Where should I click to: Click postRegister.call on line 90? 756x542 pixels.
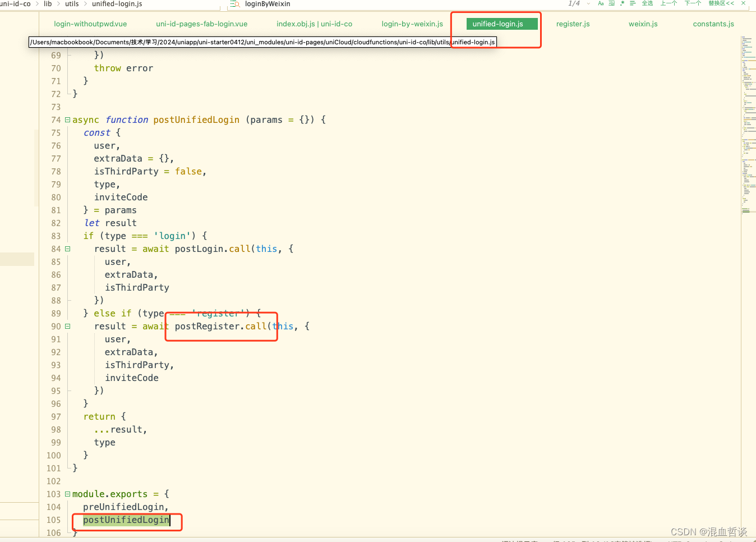pos(221,326)
